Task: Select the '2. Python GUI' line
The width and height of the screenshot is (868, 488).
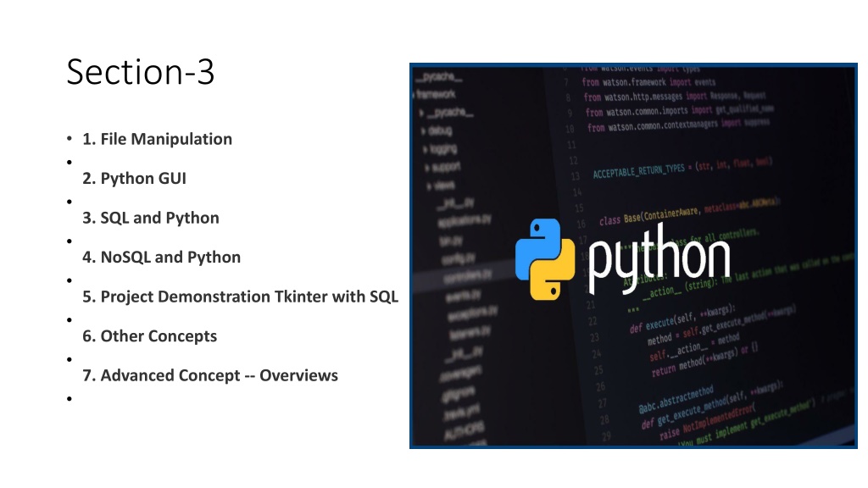Action: 135,178
